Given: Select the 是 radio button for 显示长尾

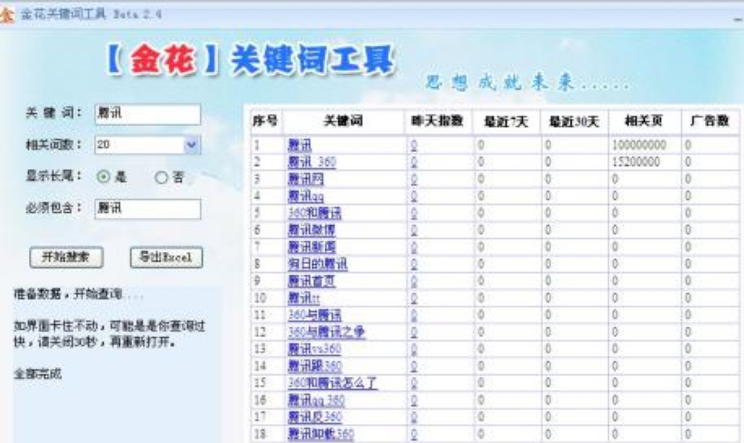Looking at the screenshot, I should (x=103, y=177).
